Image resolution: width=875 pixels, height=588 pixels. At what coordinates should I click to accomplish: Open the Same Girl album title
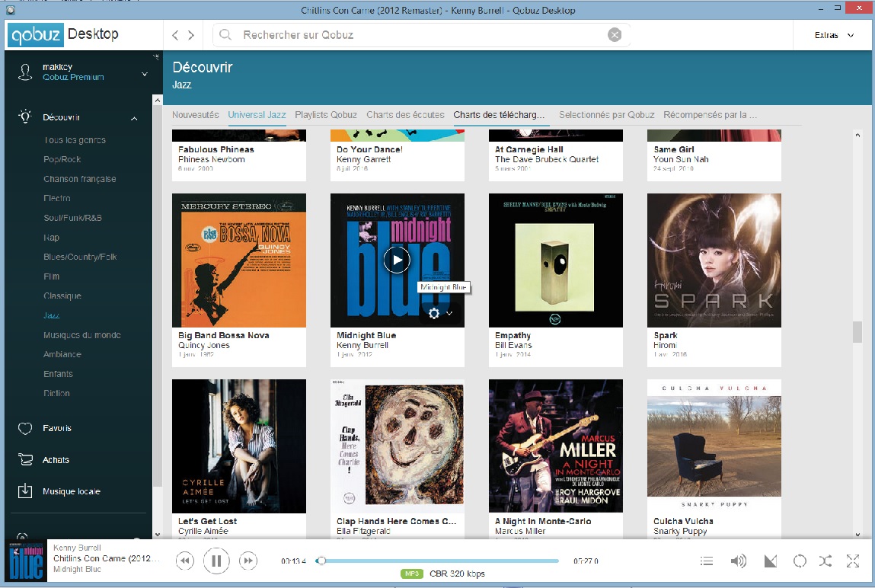coord(673,149)
